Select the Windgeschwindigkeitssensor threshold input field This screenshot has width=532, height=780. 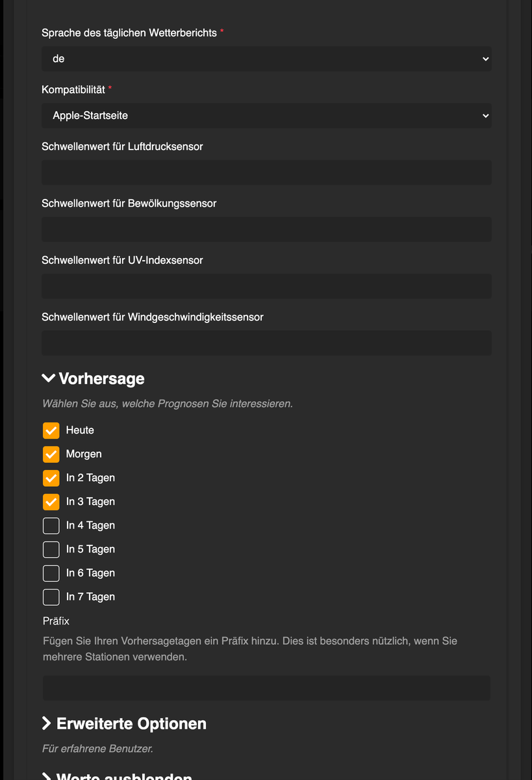point(266,343)
